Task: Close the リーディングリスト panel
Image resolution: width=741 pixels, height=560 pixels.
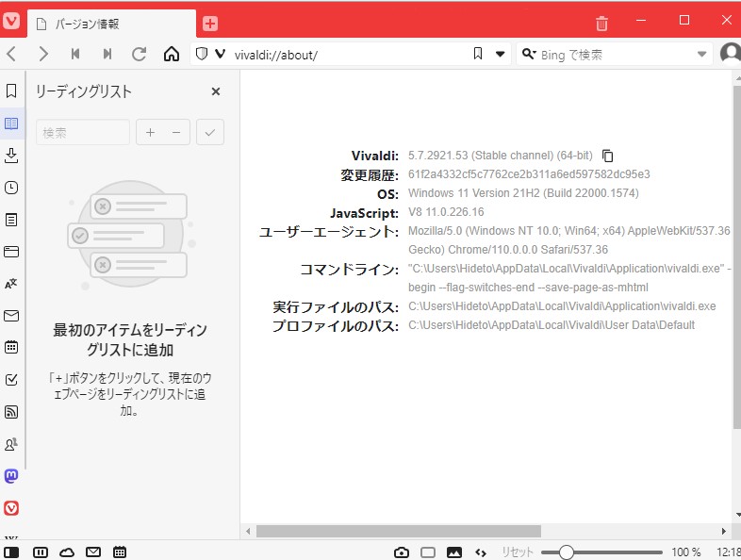Action: (216, 91)
